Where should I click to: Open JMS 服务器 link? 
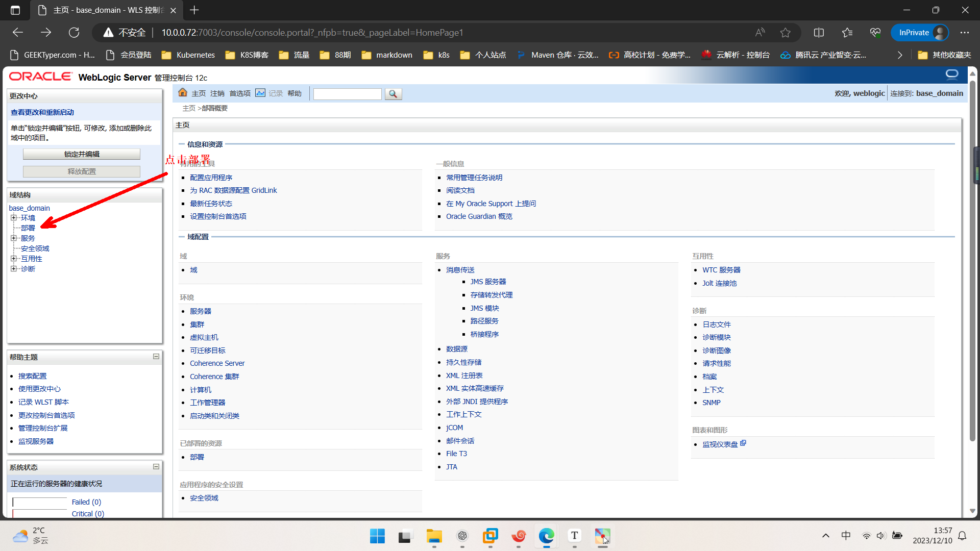tap(488, 282)
